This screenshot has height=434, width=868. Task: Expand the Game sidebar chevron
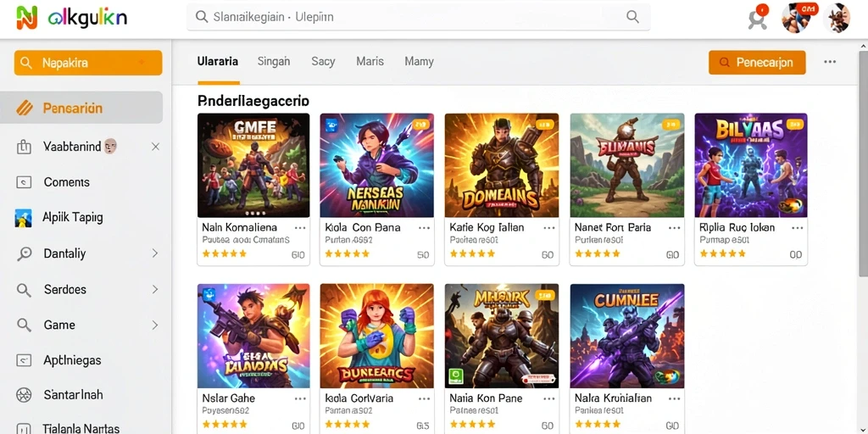[x=155, y=325]
